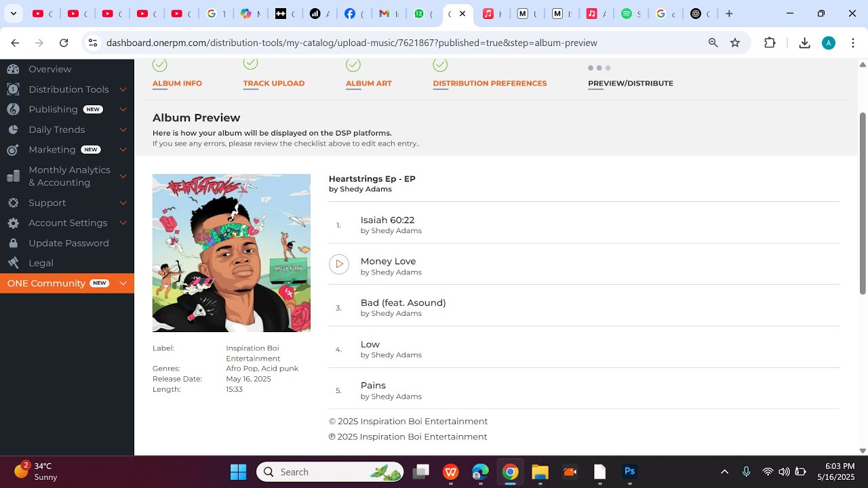
Task: Bookmark this page with the star icon
Action: coord(735,43)
